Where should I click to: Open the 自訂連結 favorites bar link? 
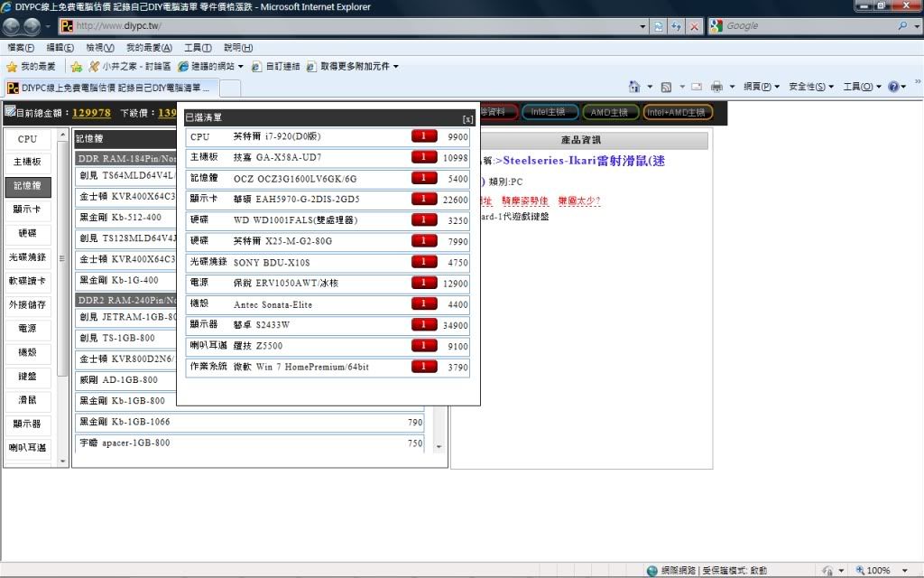[x=276, y=67]
